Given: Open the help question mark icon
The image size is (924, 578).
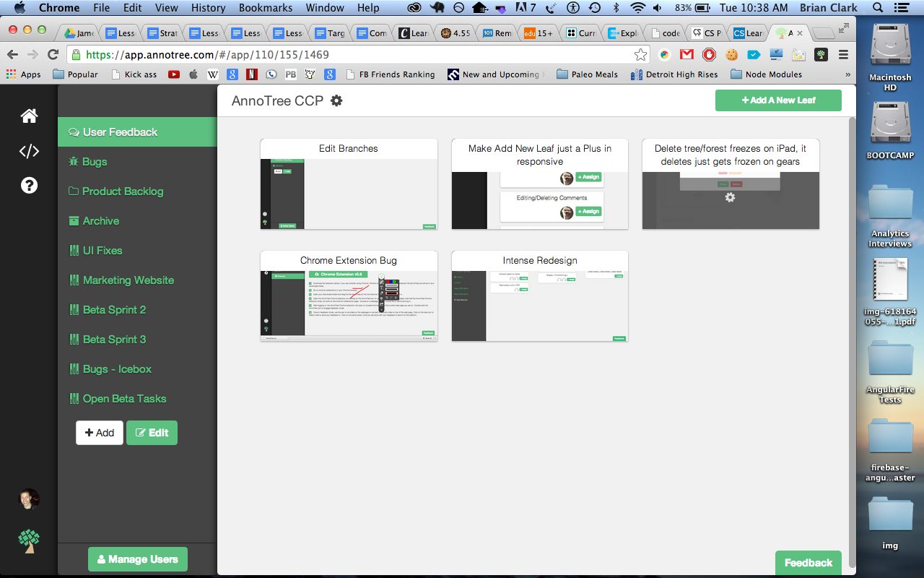Looking at the screenshot, I should tap(29, 186).
